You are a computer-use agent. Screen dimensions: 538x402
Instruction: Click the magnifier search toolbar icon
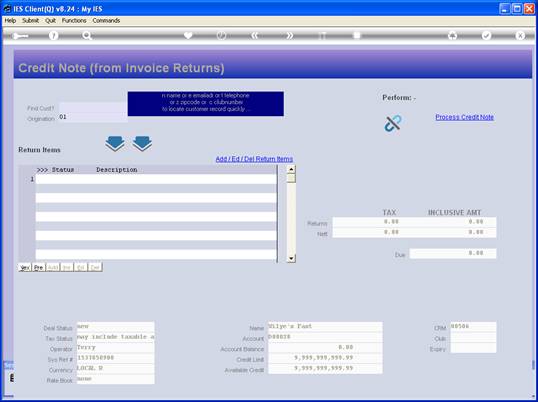(x=87, y=36)
